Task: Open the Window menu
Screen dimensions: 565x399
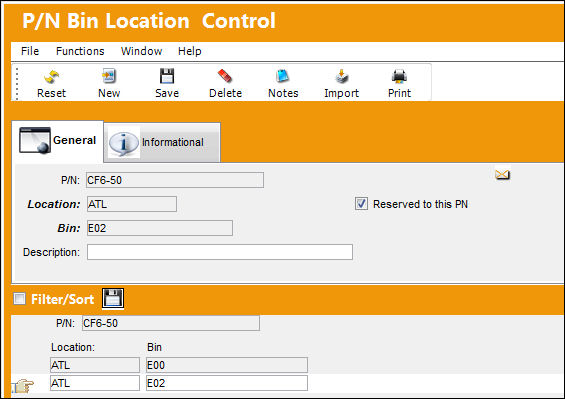Action: (x=141, y=51)
